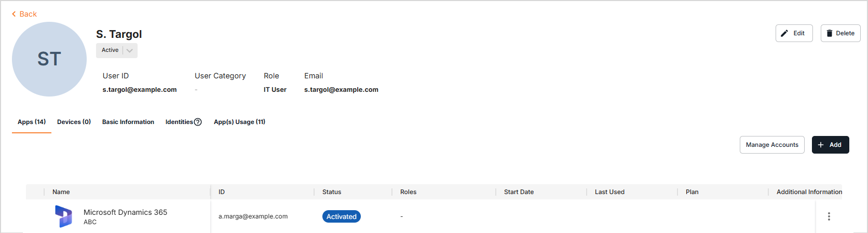This screenshot has width=868, height=233.
Task: Click the Start Date column header
Action: (519, 192)
